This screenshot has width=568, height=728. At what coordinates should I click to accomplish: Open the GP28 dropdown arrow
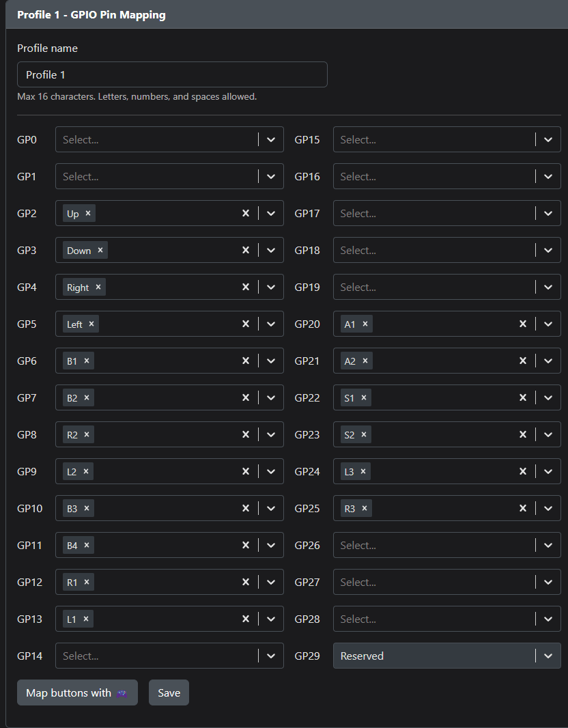[x=548, y=619]
